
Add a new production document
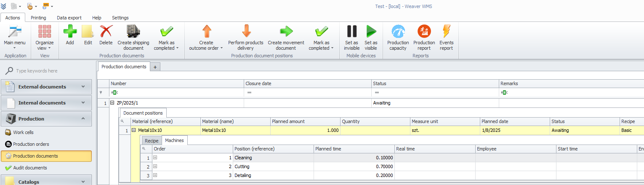[70, 35]
